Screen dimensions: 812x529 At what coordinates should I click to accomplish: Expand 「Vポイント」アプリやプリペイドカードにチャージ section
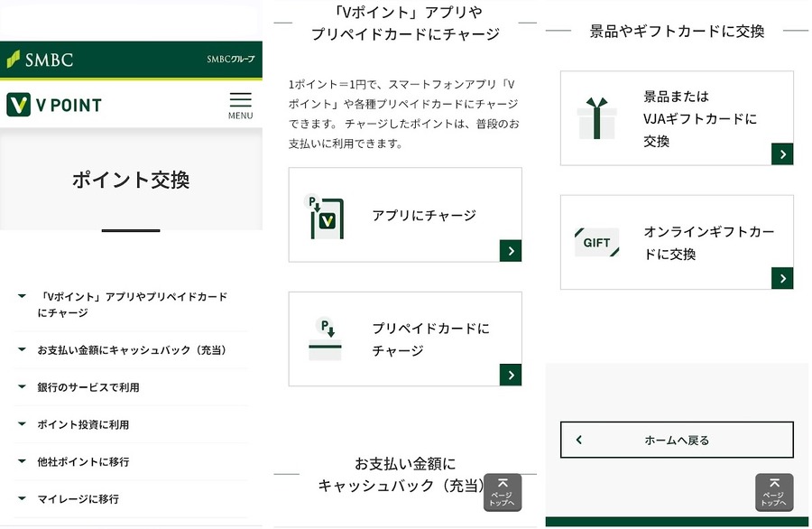tap(131, 304)
